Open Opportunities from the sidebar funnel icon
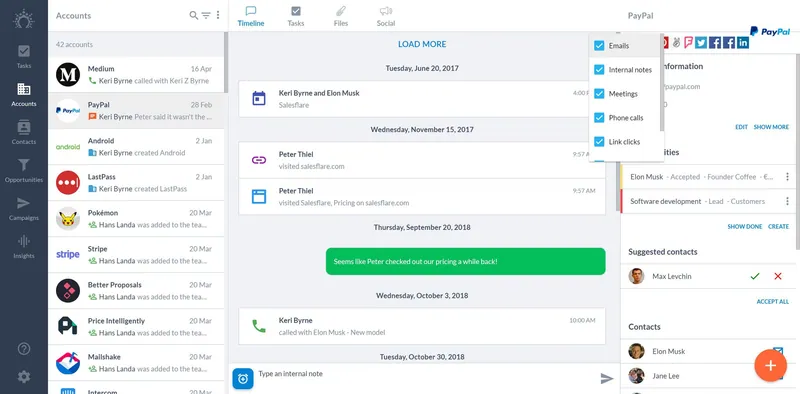 (x=23, y=170)
